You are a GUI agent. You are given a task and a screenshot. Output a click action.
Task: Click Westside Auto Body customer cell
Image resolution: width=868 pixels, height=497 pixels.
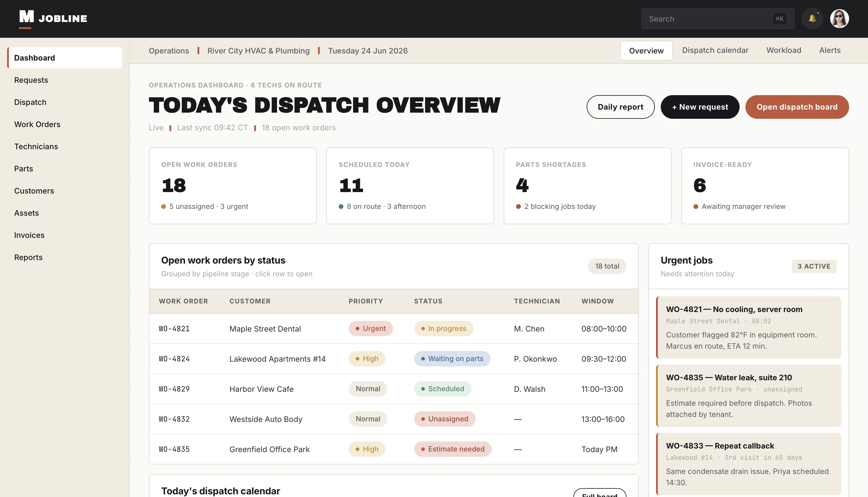pyautogui.click(x=266, y=419)
